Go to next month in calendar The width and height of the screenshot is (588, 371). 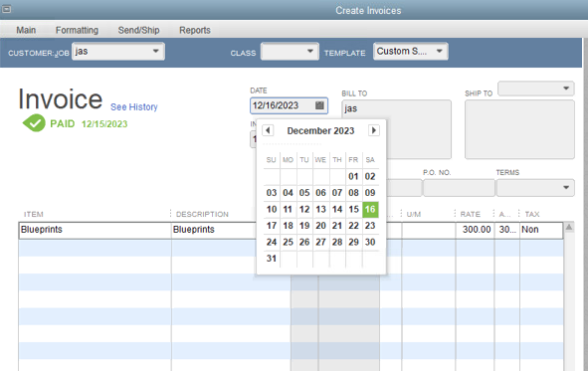[373, 130]
